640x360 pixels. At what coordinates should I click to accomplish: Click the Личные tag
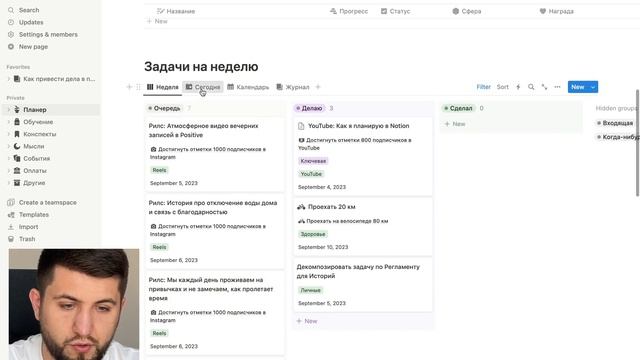(310, 290)
